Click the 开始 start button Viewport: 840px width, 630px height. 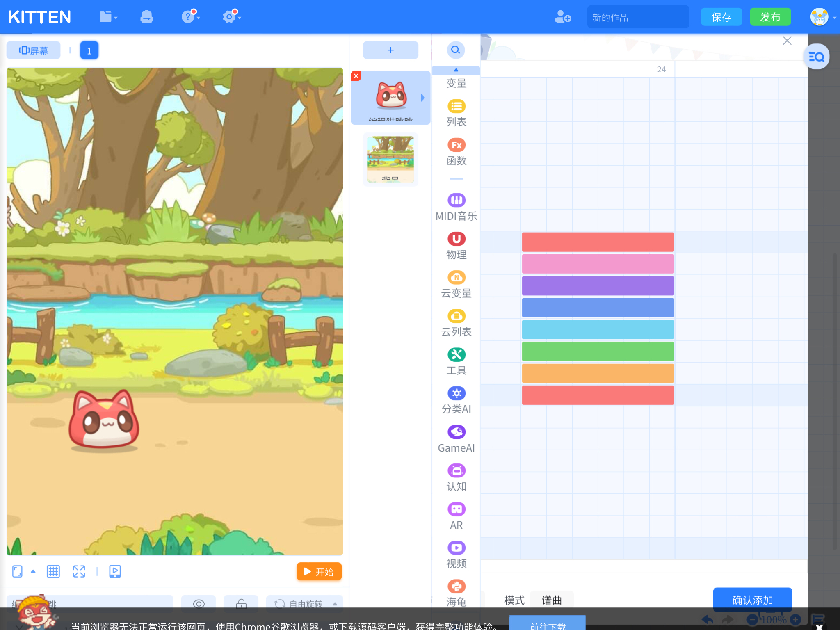pos(319,571)
